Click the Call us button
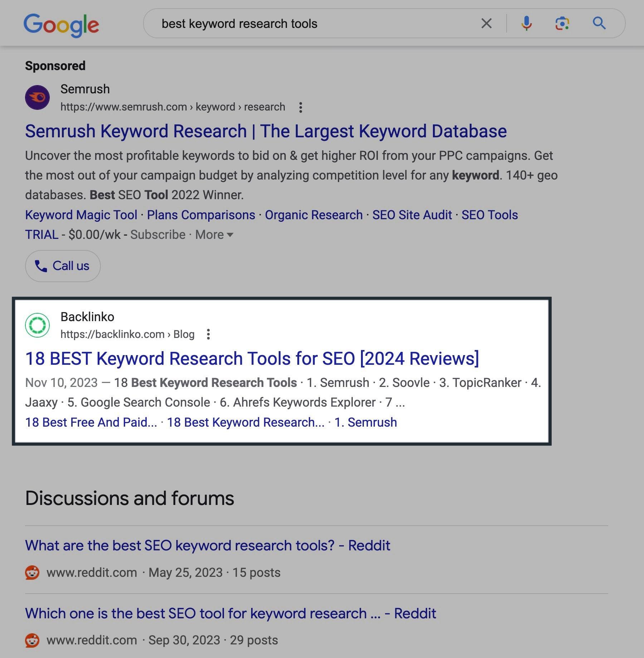Image resolution: width=644 pixels, height=658 pixels. pos(63,266)
